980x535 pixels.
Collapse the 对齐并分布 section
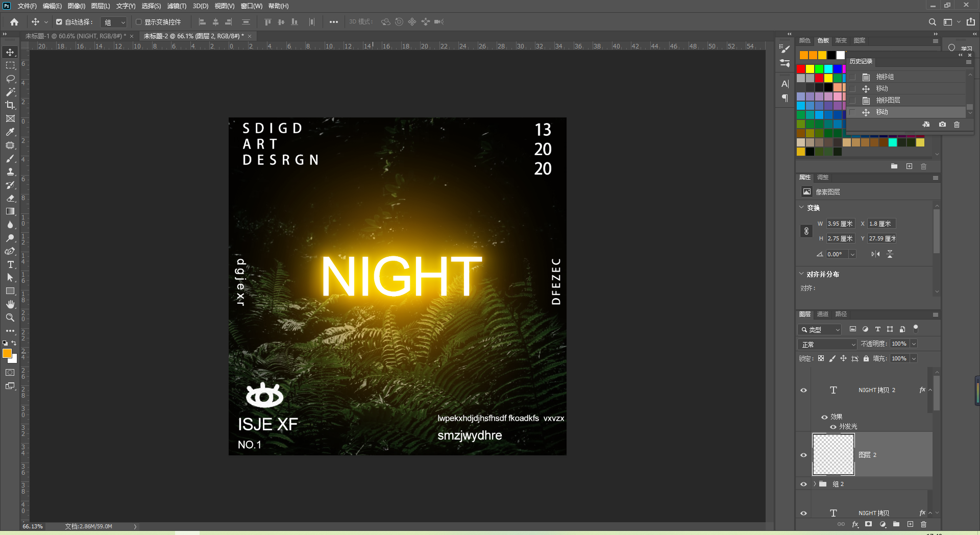pos(801,274)
